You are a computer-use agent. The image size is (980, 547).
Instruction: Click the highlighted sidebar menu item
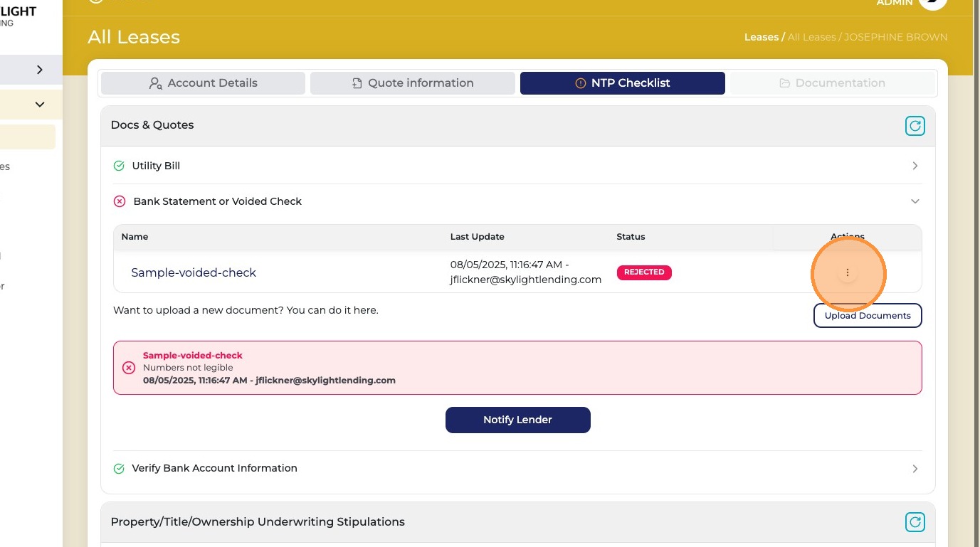point(28,137)
